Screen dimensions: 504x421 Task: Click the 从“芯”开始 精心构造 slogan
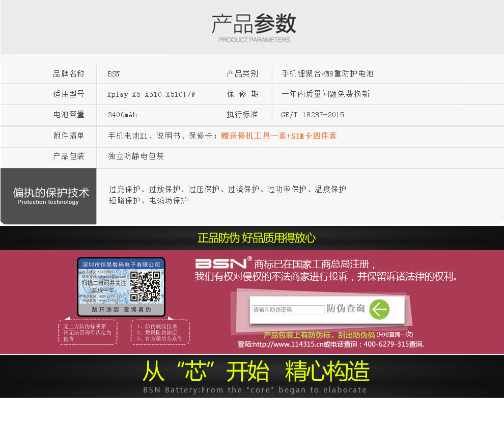pyautogui.click(x=256, y=372)
